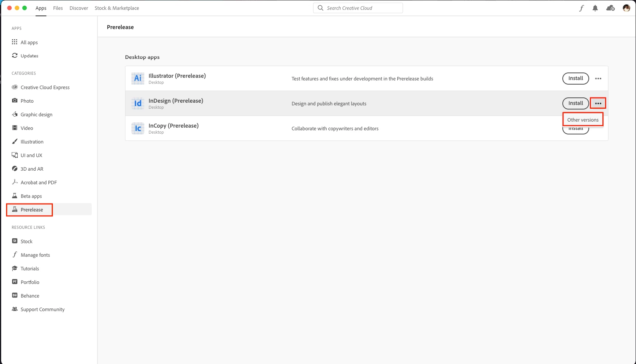
Task: Switch to the Files tab
Action: (x=58, y=8)
